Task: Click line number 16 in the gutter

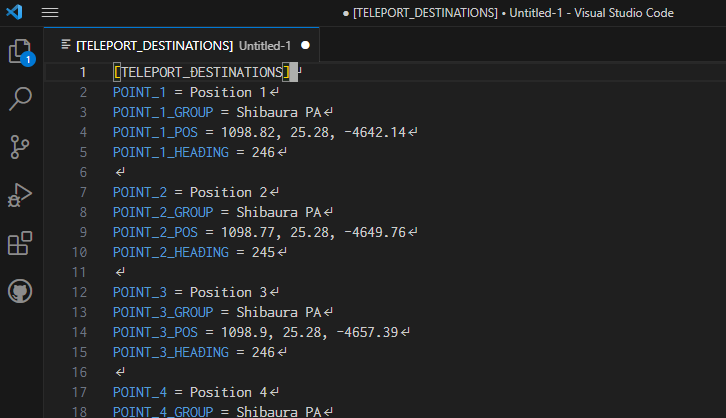Action: pyautogui.click(x=79, y=372)
